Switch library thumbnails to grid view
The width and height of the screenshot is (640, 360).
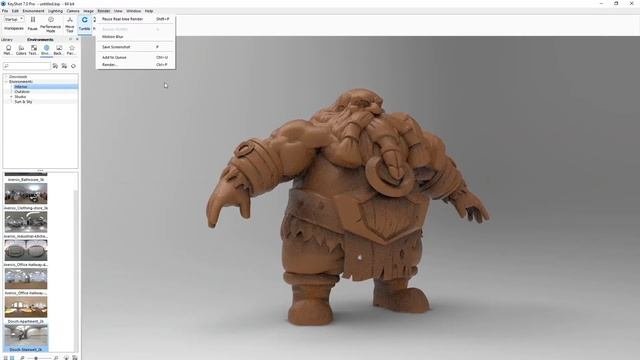click(x=12, y=358)
